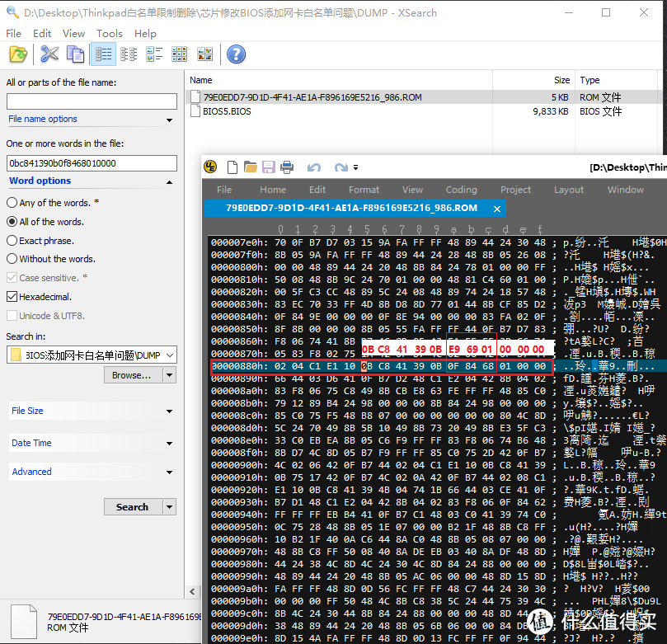The height and width of the screenshot is (644, 667).
Task: Open the Search in folder dropdown
Action: [170, 355]
